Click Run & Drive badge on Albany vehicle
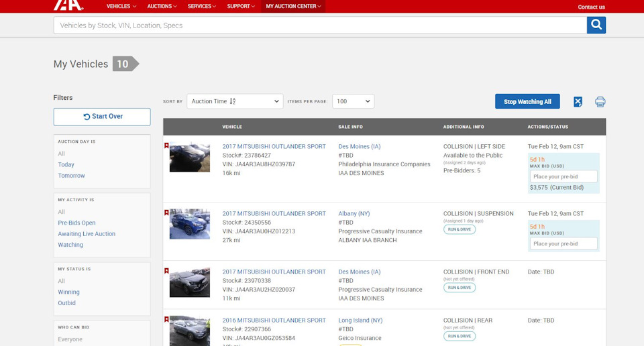 point(459,229)
